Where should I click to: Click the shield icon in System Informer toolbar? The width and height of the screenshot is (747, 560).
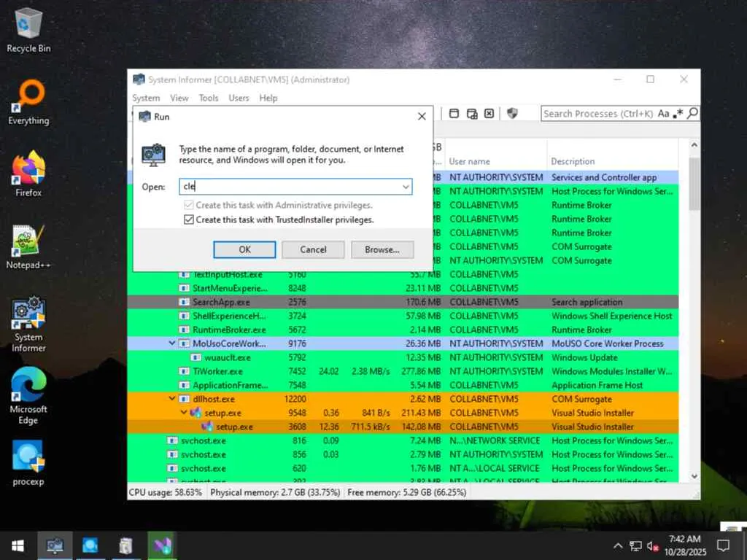click(512, 113)
